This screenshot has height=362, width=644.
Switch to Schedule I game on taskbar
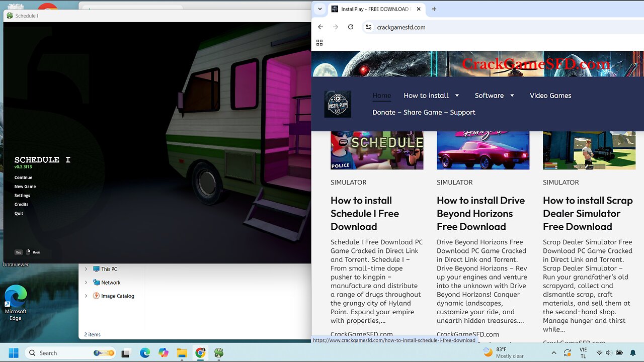pos(219,353)
